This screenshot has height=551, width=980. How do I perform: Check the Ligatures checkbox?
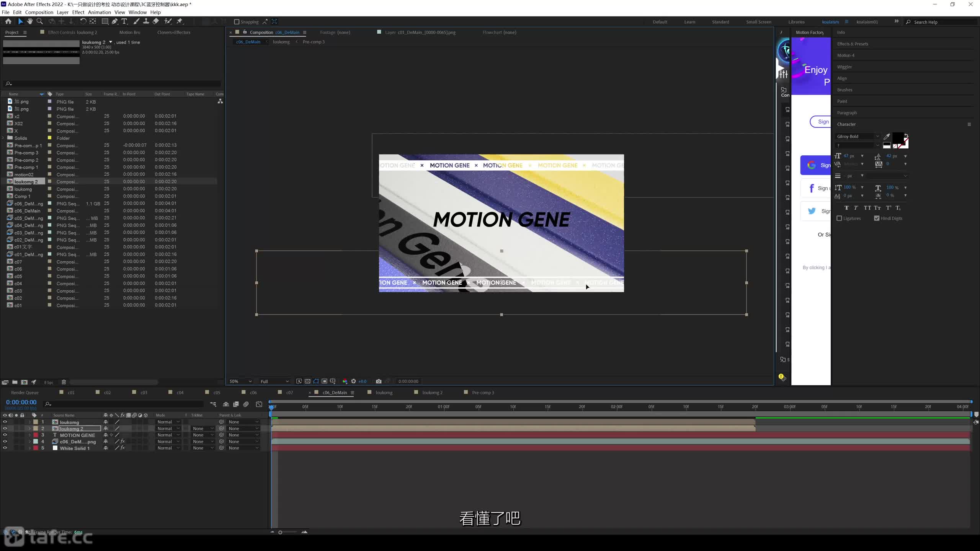point(839,218)
